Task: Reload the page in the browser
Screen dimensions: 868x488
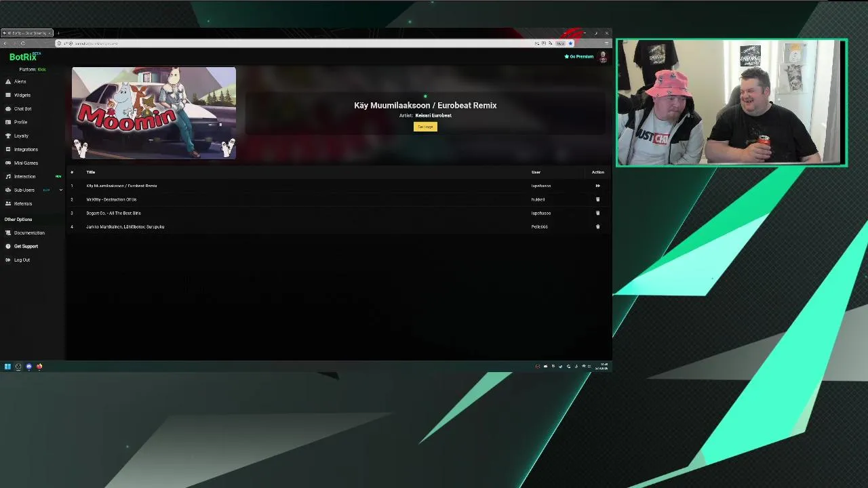Action: (22, 43)
